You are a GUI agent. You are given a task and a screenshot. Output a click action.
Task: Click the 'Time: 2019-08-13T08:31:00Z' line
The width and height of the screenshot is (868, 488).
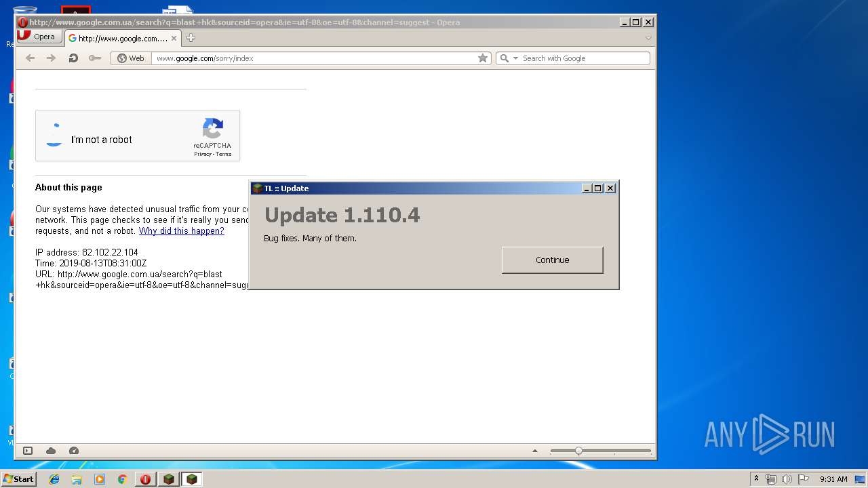(91, 264)
